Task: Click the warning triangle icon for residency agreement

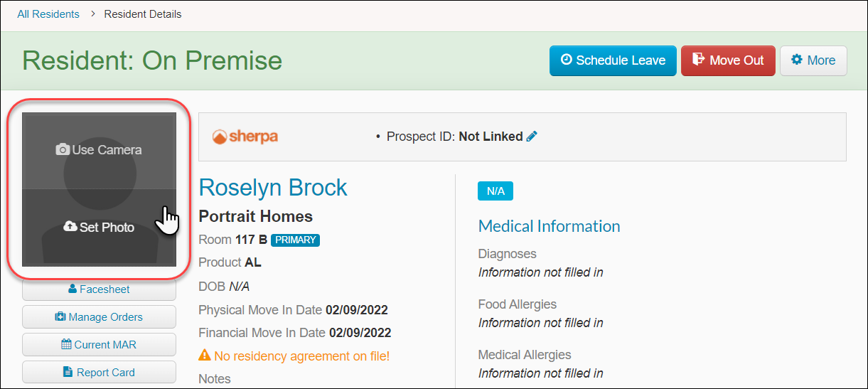Action: (x=205, y=356)
